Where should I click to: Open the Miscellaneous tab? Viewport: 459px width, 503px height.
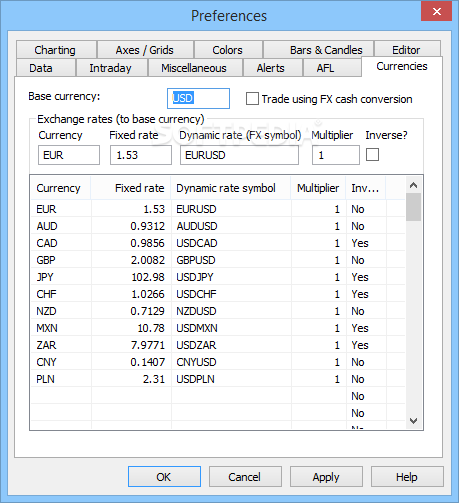(x=195, y=68)
